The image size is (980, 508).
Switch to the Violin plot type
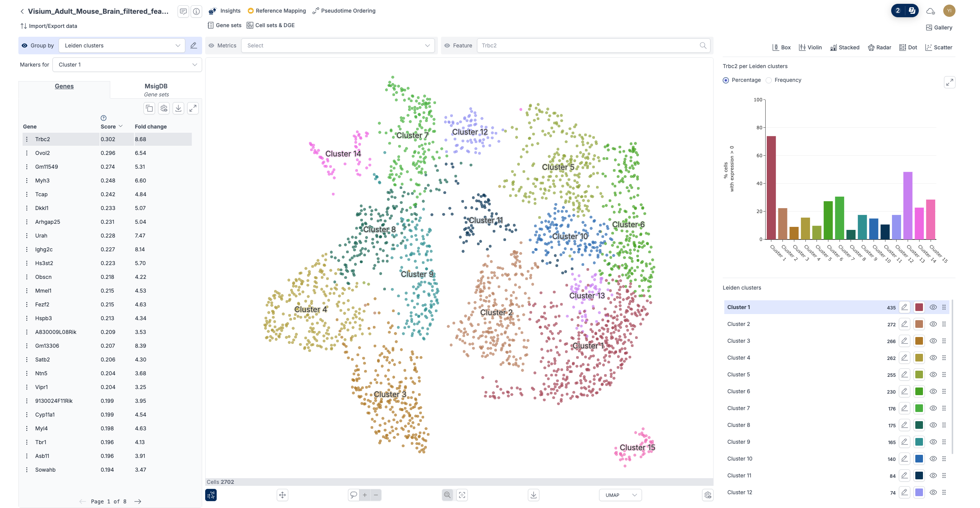810,47
